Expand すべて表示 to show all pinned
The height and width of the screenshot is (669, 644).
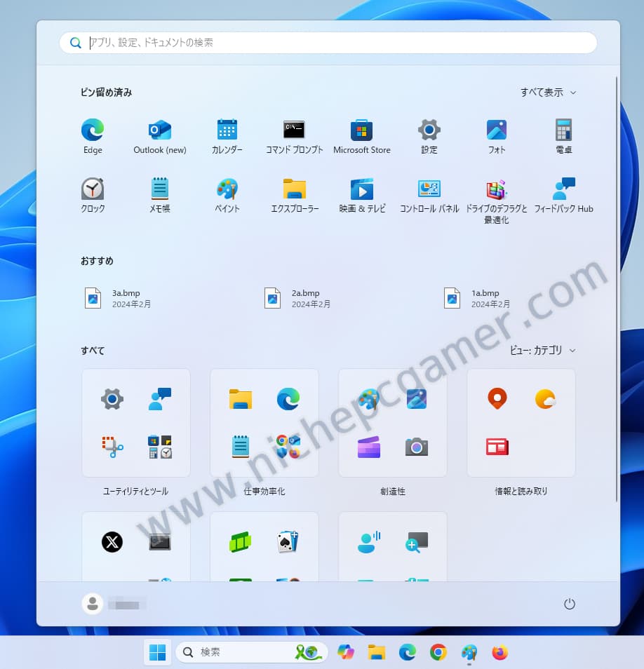pos(548,93)
